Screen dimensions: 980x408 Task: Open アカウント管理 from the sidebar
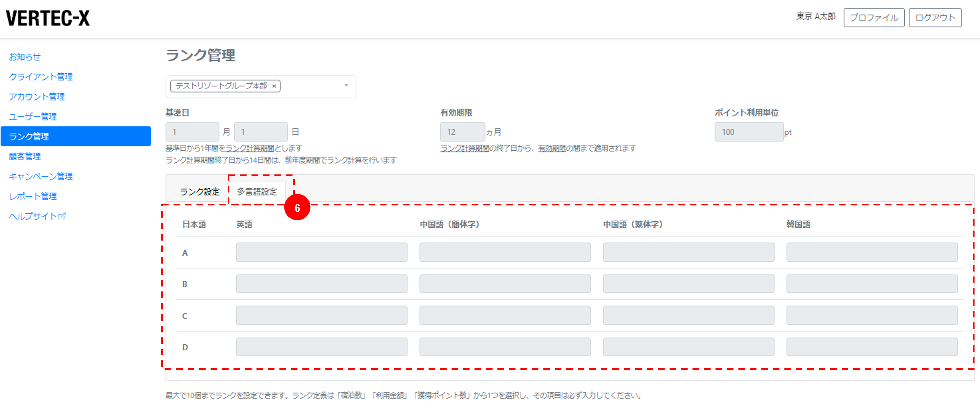click(37, 97)
